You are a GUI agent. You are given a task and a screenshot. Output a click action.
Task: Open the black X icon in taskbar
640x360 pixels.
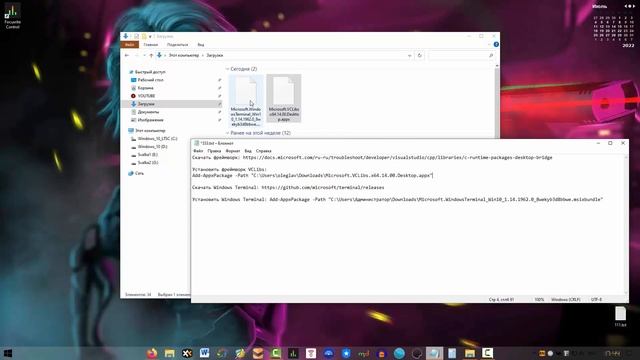point(187,353)
